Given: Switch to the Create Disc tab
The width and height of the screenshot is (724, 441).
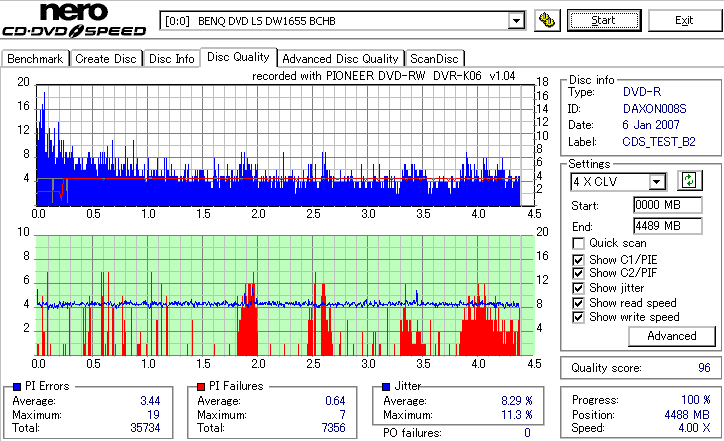Looking at the screenshot, I should pyautogui.click(x=106, y=59).
